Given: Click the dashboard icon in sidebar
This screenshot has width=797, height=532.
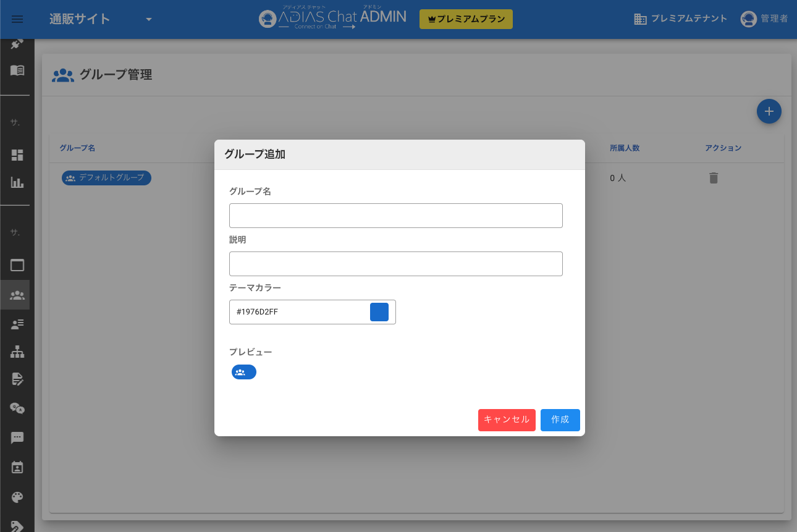Looking at the screenshot, I should point(17,155).
